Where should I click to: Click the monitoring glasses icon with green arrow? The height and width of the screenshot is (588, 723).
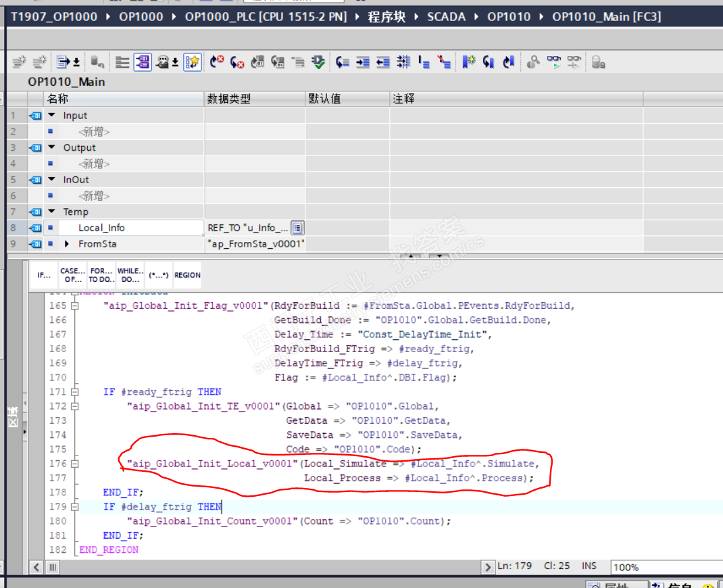click(x=554, y=63)
